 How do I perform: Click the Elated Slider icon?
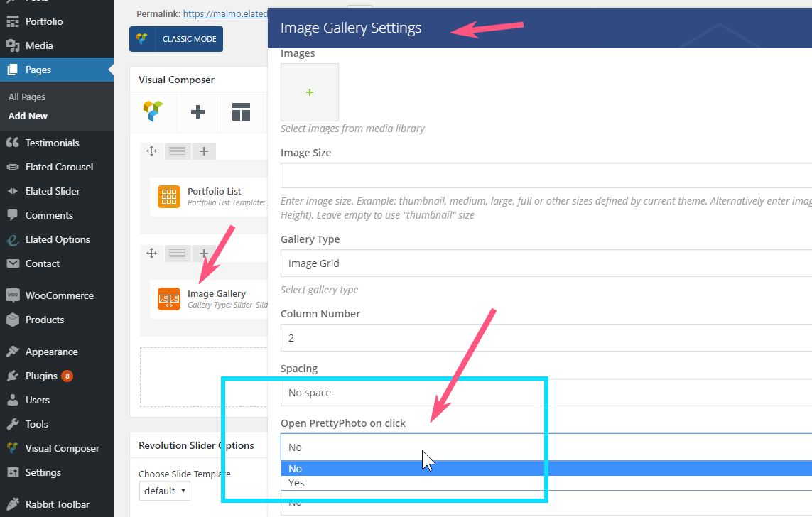pyautogui.click(x=12, y=191)
